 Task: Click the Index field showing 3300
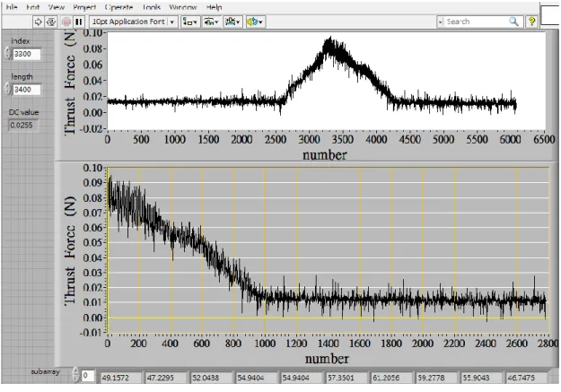26,54
